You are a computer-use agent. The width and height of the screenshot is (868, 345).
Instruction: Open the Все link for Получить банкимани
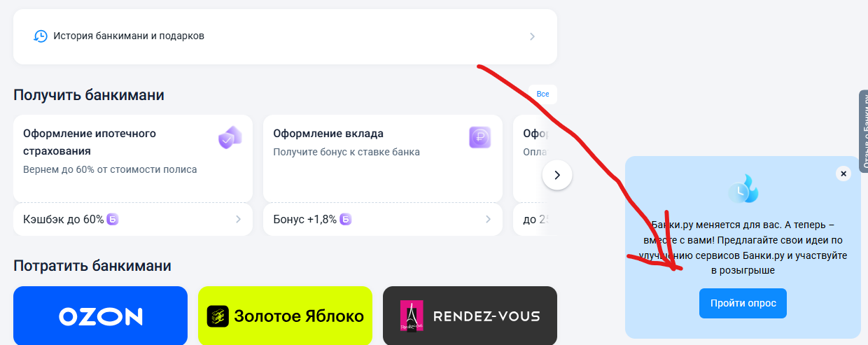[x=543, y=94]
